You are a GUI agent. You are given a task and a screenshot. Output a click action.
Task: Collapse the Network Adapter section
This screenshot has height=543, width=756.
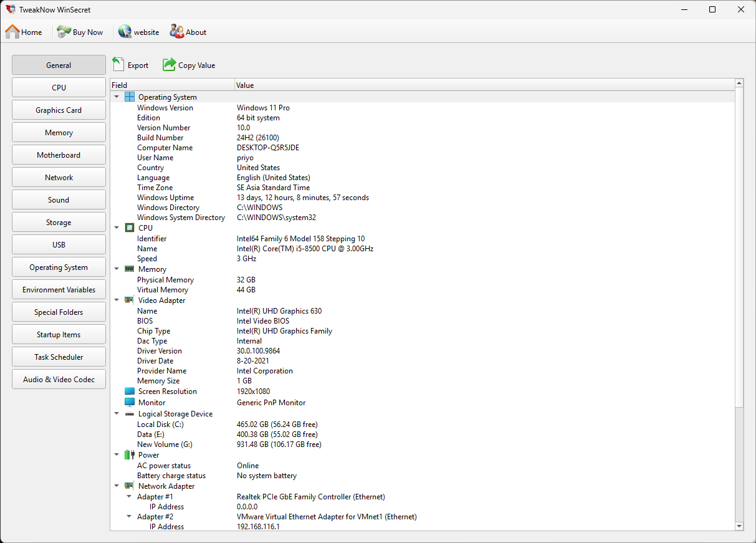pos(117,486)
